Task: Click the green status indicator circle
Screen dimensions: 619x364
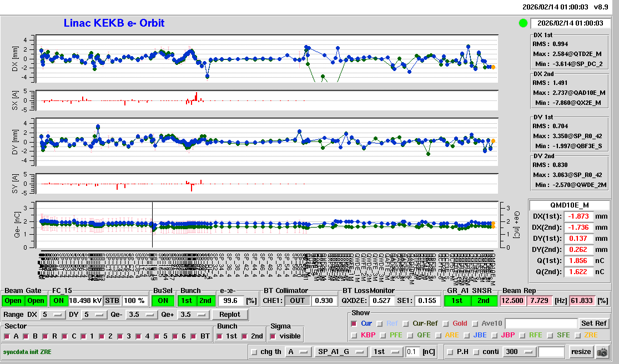Action: [x=523, y=23]
